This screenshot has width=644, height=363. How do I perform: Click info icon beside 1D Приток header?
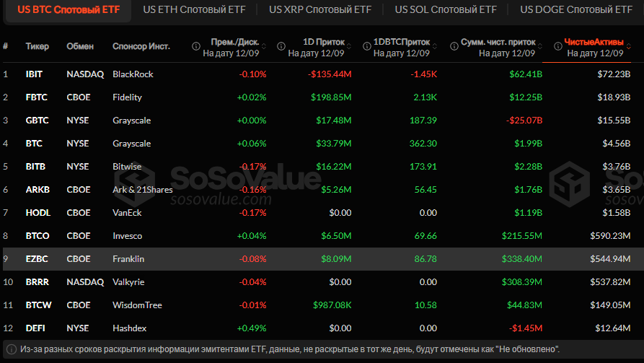[281, 47]
